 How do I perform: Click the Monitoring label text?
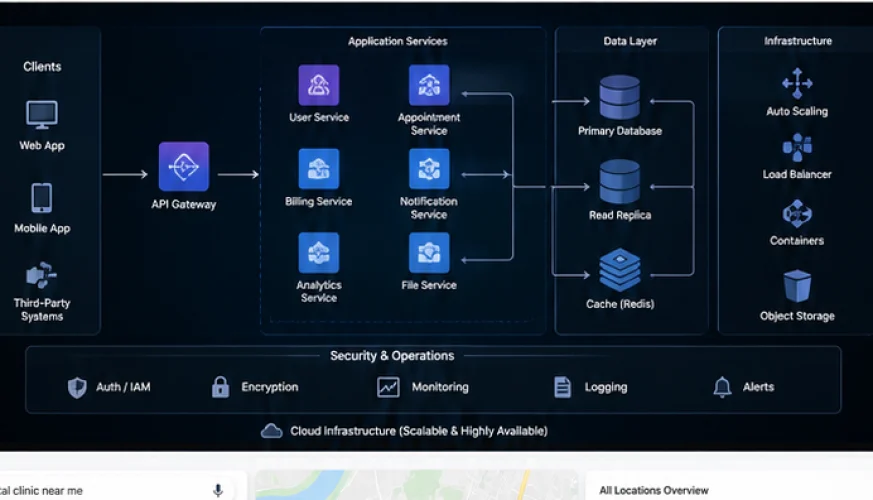click(x=440, y=387)
